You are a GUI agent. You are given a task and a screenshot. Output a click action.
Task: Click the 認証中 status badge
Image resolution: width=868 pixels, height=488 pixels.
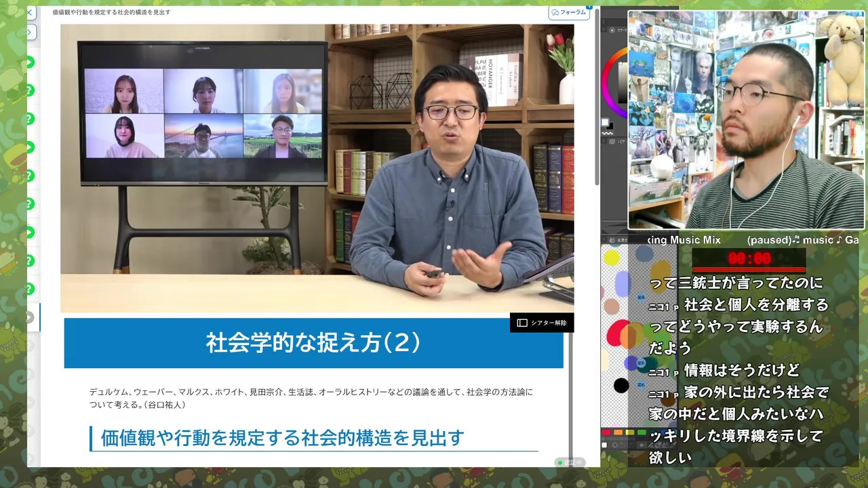(x=569, y=462)
